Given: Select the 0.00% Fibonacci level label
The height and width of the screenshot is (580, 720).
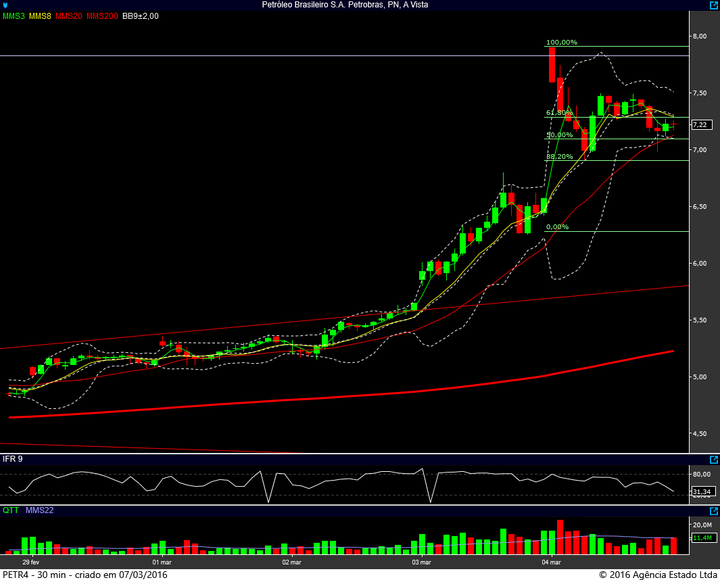Looking at the screenshot, I should click(557, 227).
